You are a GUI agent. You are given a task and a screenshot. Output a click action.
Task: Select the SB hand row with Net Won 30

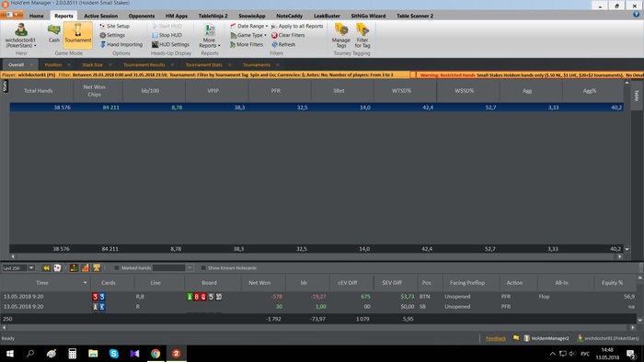coord(318,307)
